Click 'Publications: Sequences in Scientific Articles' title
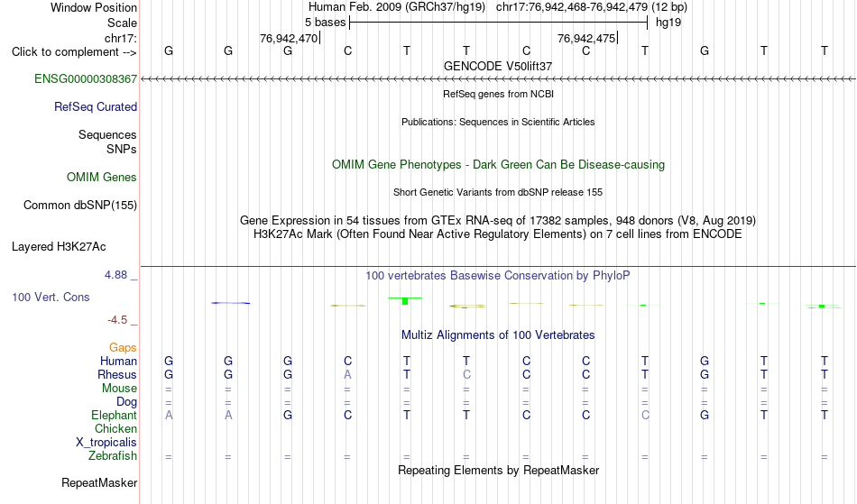 point(498,122)
